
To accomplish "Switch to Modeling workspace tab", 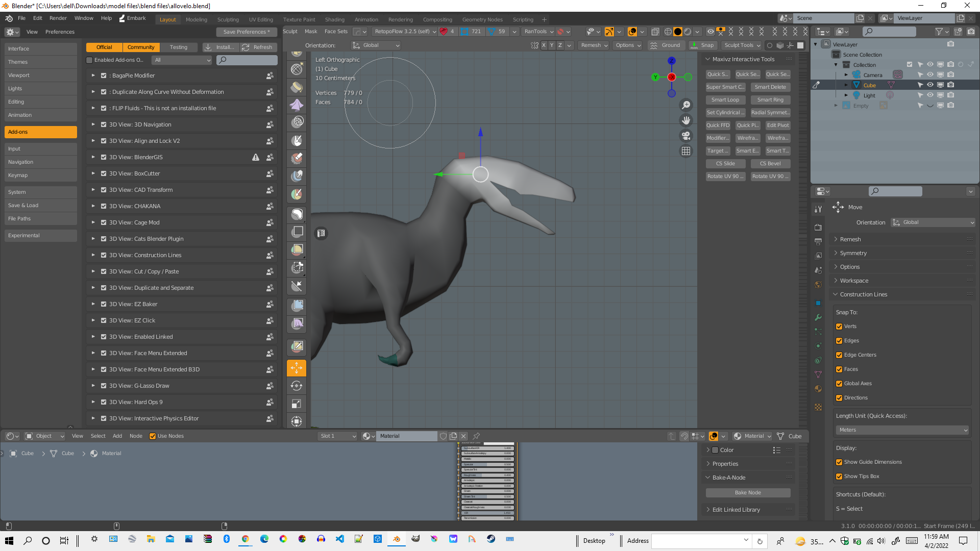I will [x=197, y=19].
